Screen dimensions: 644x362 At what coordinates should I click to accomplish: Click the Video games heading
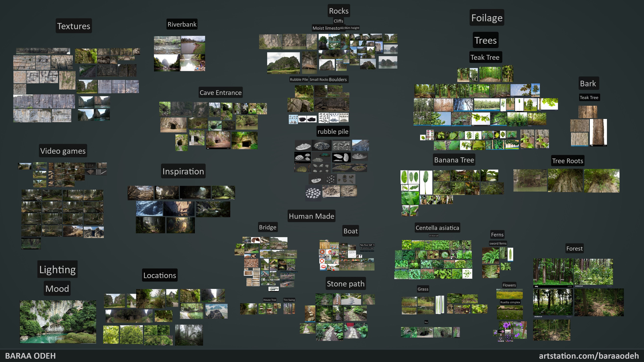63,151
